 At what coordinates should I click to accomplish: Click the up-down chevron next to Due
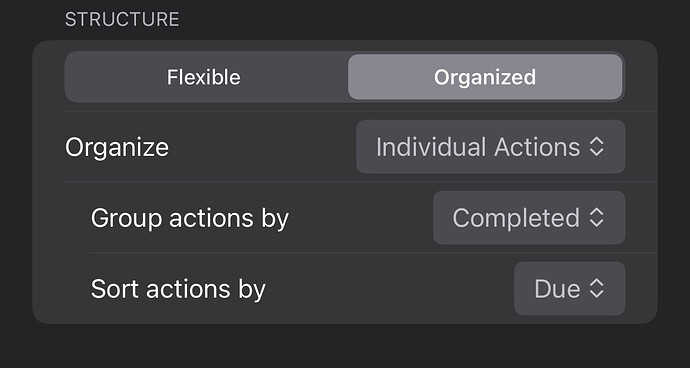click(596, 289)
